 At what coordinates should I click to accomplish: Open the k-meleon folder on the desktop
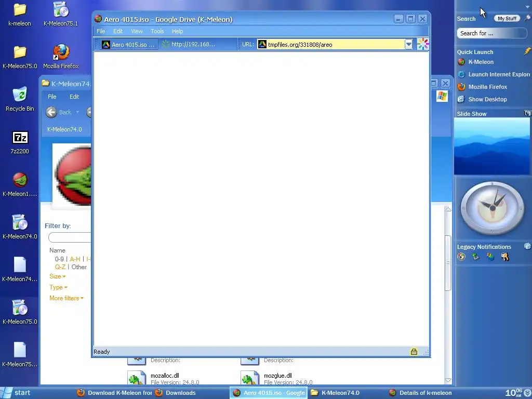20,14
